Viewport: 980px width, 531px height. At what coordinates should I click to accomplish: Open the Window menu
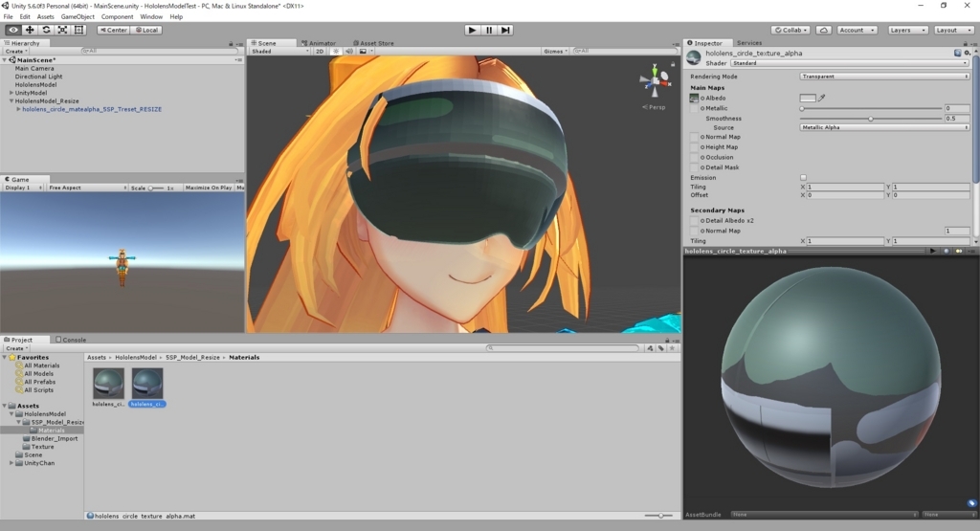(151, 17)
